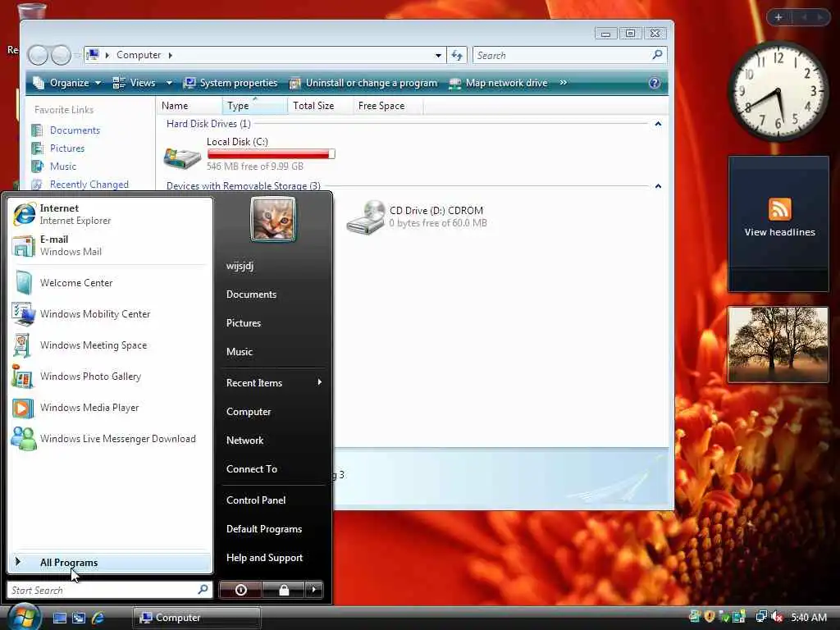
Task: Click the search magnifier icon in Explorer
Action: click(x=657, y=55)
